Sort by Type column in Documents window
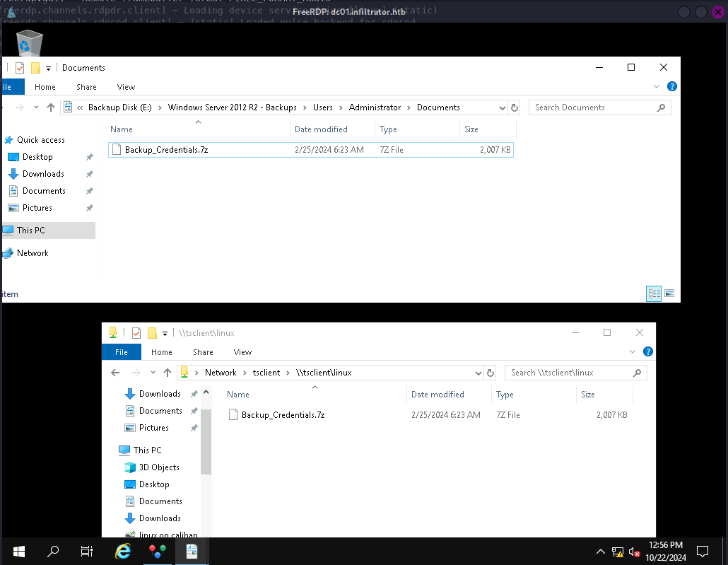728x565 pixels. [x=388, y=129]
